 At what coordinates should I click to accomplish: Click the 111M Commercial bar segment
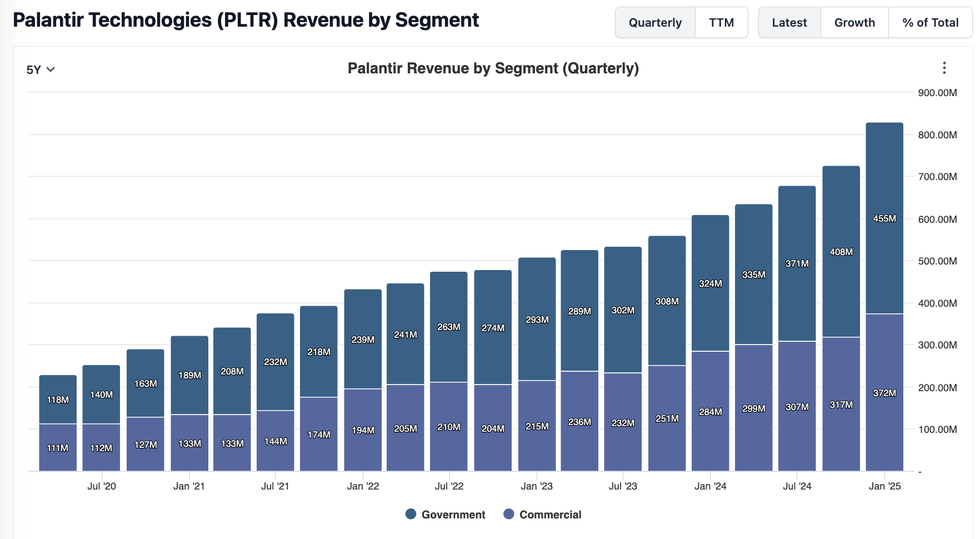58,448
